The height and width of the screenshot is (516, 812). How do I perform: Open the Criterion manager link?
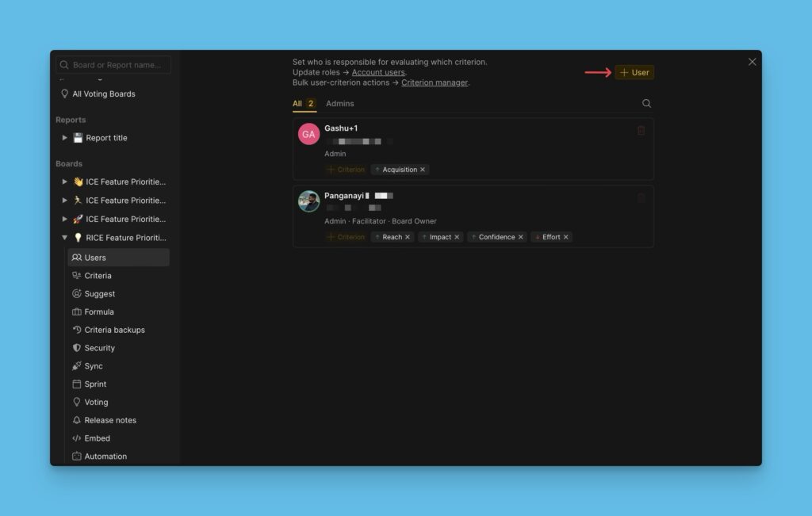[435, 82]
